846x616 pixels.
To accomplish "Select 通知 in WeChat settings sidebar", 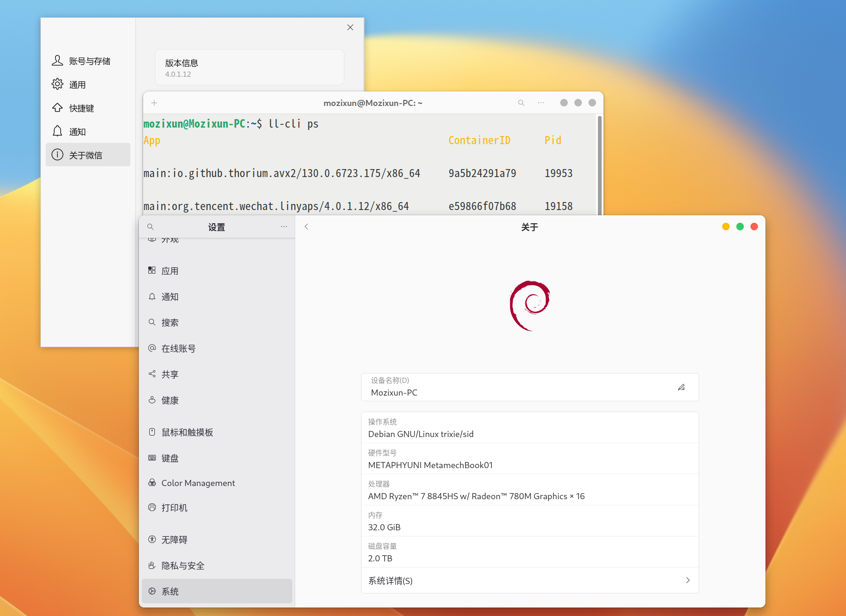I will (x=88, y=131).
